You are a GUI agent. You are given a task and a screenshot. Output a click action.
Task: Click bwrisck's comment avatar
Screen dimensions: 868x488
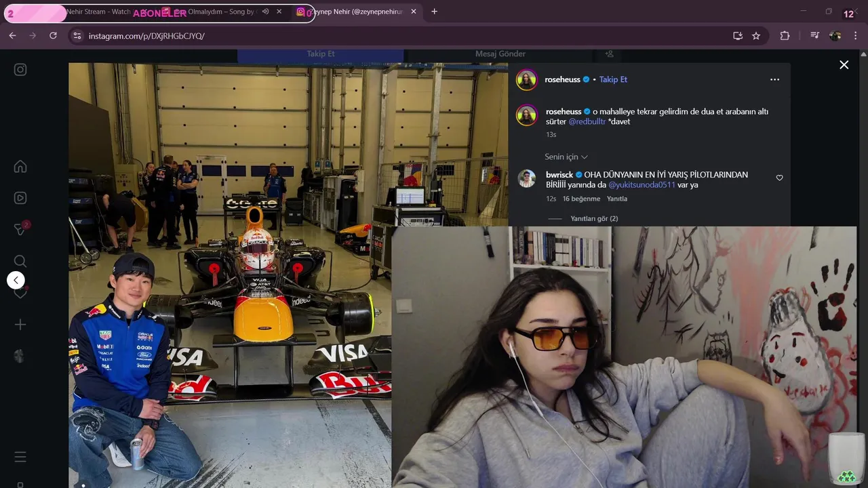pyautogui.click(x=527, y=179)
